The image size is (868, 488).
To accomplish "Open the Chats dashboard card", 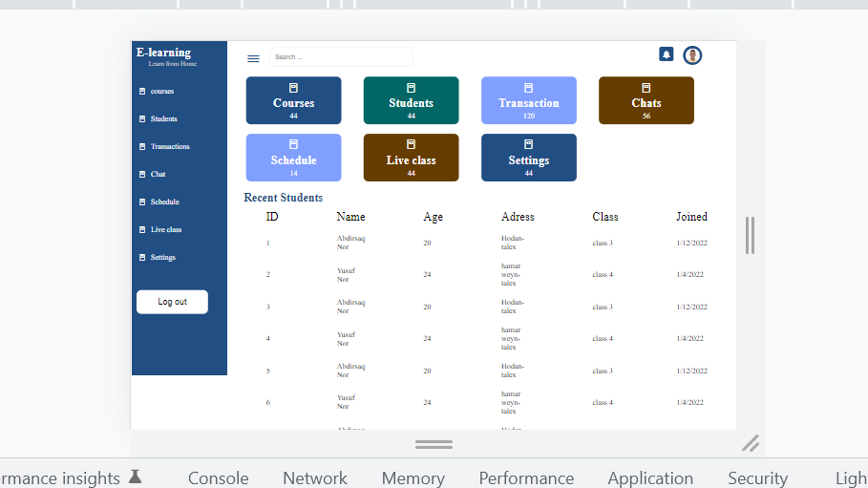I will [x=646, y=100].
